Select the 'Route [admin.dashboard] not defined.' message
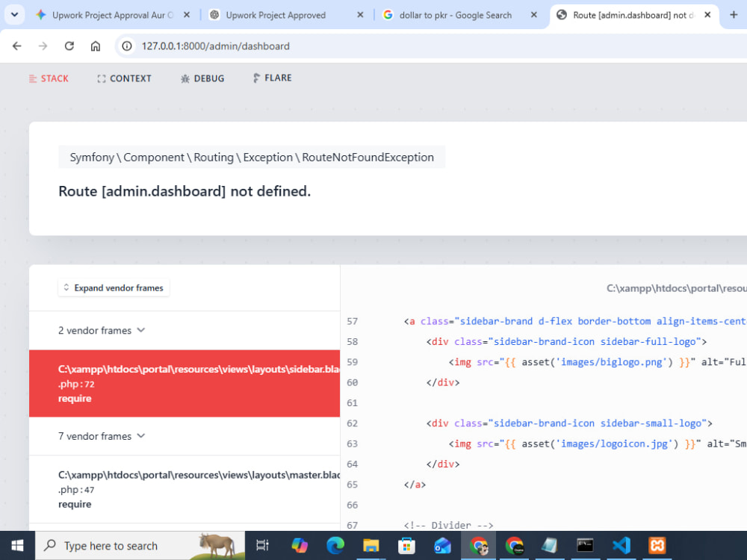Screen dimensions: 747x560 [x=185, y=191]
